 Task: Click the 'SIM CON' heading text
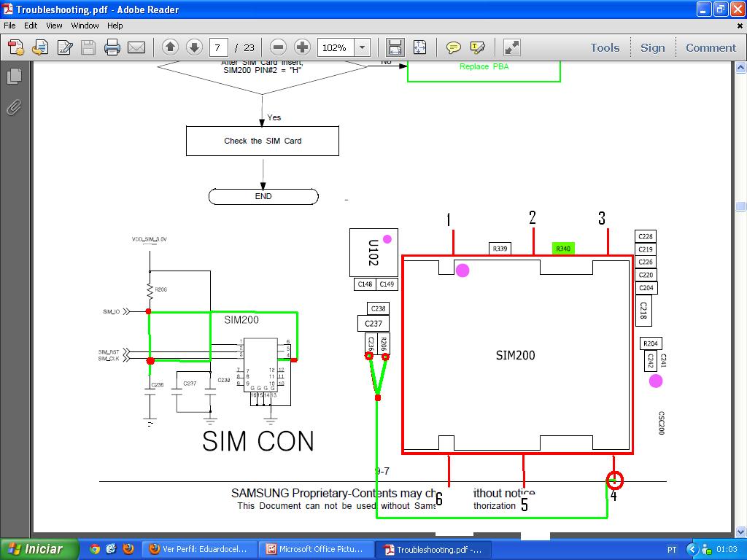pos(258,441)
